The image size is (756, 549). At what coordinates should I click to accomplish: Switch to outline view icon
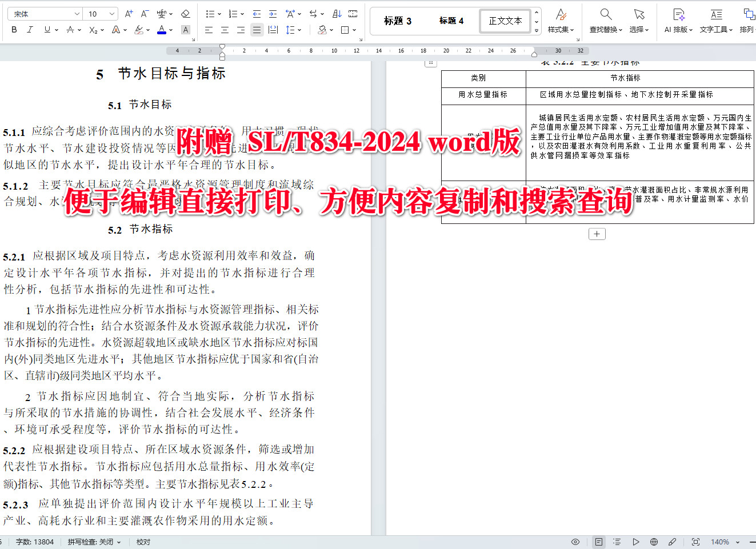[617, 542]
